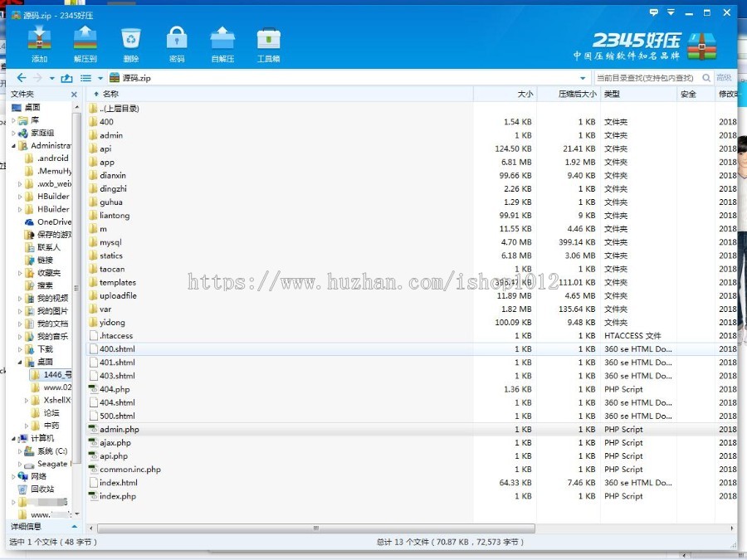747x560 pixels.
Task: Select 我的文档 in the folder tree
Action: [46, 324]
